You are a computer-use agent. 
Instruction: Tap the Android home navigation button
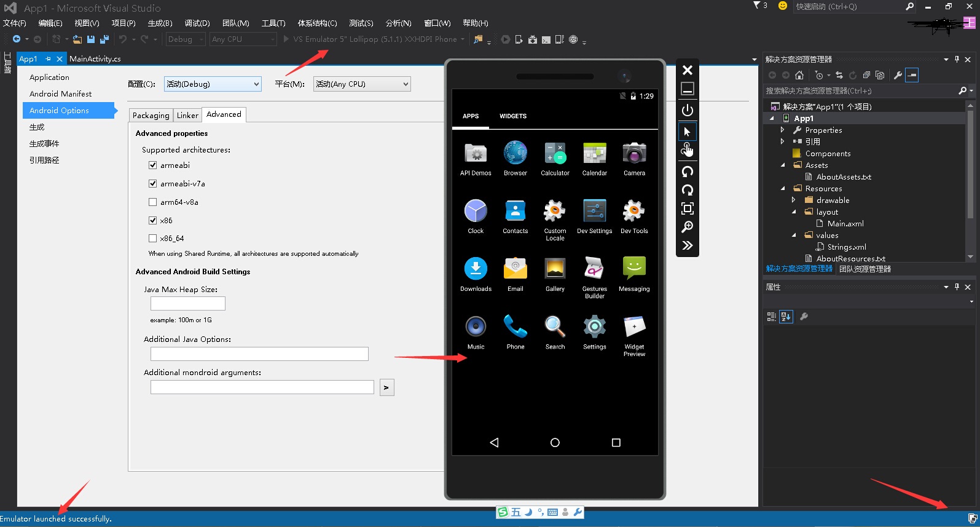(x=555, y=442)
